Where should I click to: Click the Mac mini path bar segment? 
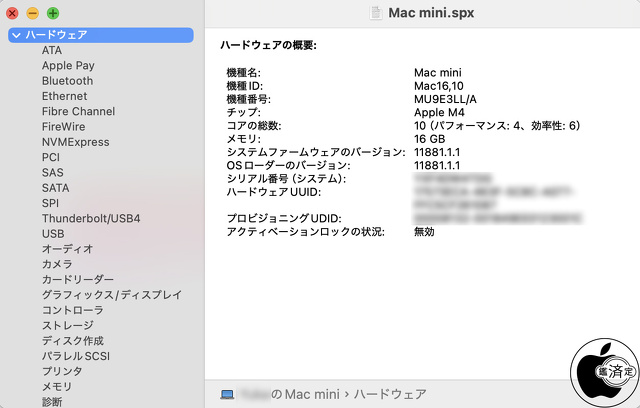tap(289, 394)
